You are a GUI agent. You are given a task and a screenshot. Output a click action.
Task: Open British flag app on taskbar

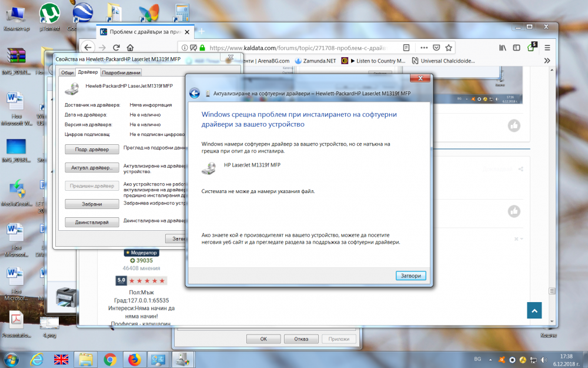tap(61, 360)
